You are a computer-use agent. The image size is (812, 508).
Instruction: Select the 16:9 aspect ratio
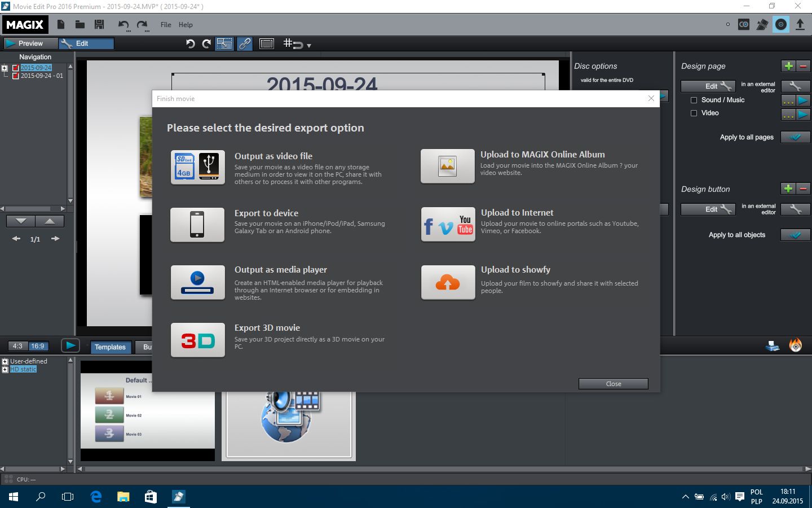38,346
